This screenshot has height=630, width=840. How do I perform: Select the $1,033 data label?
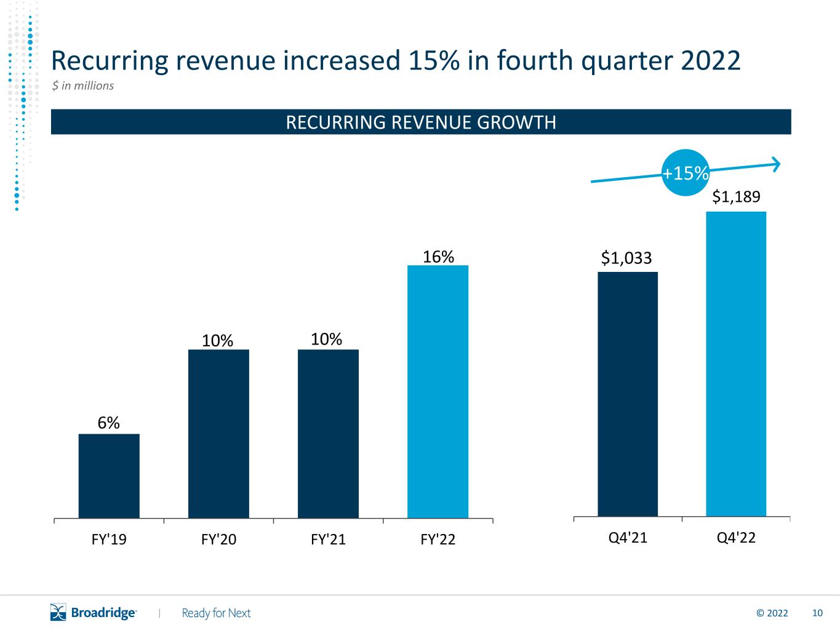626,258
